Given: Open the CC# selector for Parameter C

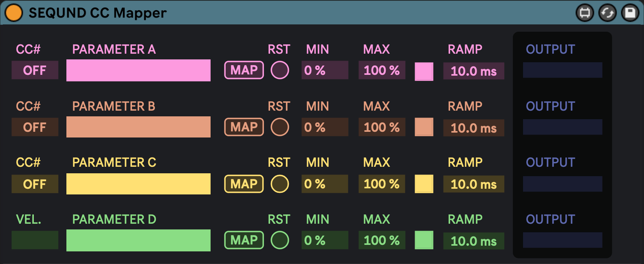Looking at the screenshot, I should [35, 184].
